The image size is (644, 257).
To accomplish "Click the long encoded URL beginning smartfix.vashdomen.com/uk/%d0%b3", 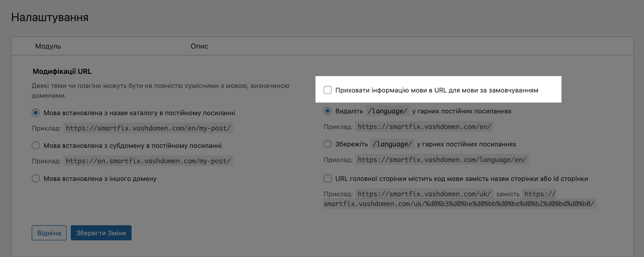I will coord(460,204).
